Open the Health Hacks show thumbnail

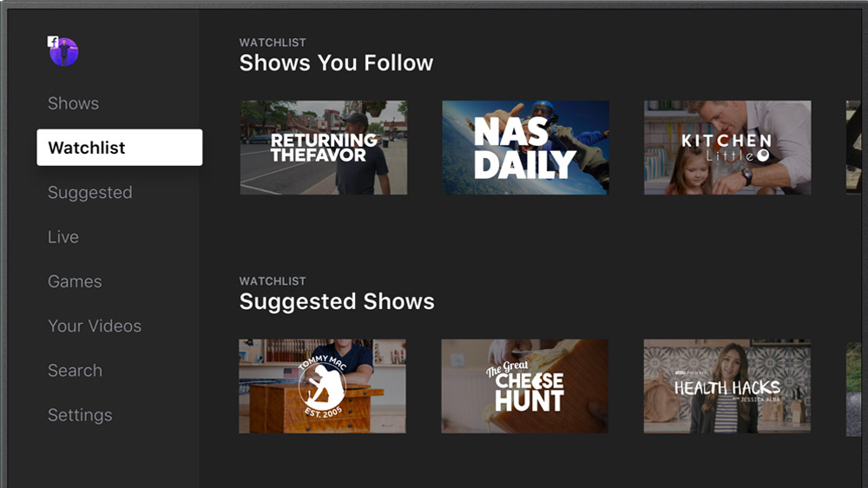[x=727, y=386]
